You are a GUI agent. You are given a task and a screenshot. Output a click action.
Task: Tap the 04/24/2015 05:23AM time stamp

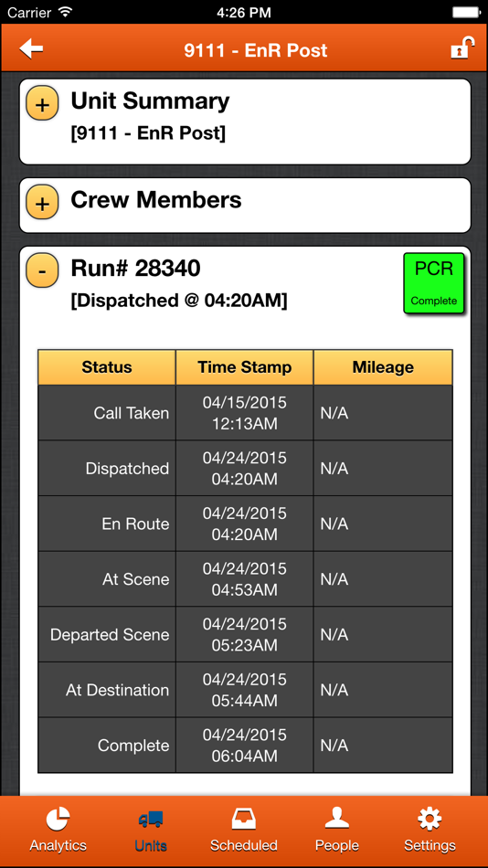[x=245, y=634]
